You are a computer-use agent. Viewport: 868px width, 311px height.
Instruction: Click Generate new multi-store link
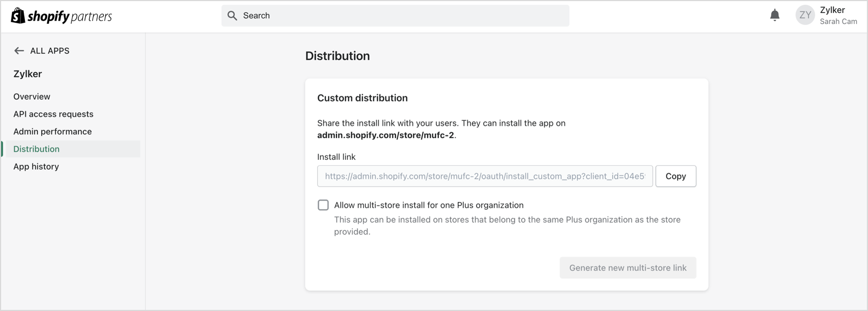628,268
